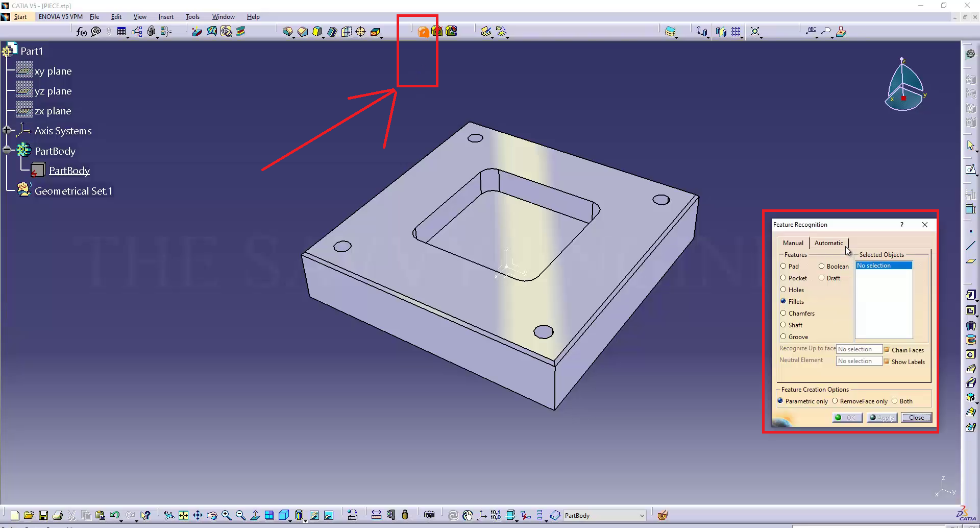Open the PartBody dropdown in bottom toolbar
Screen dimensions: 980x528
[642, 515]
